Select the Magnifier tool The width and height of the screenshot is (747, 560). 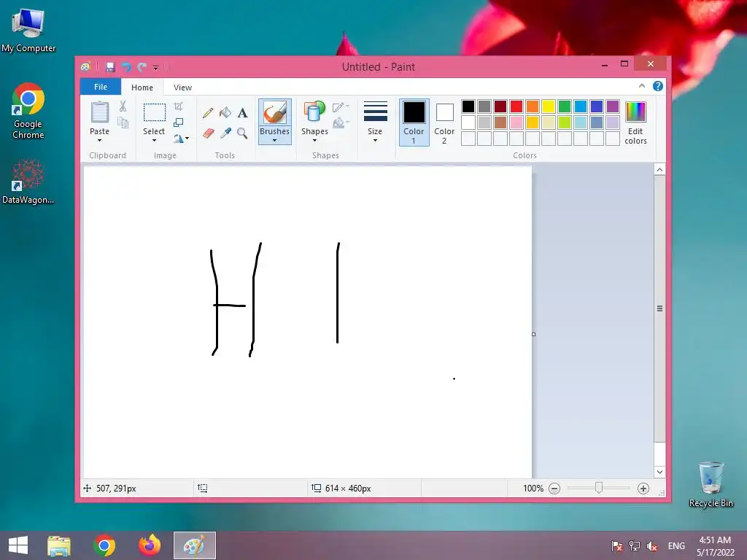pyautogui.click(x=242, y=133)
